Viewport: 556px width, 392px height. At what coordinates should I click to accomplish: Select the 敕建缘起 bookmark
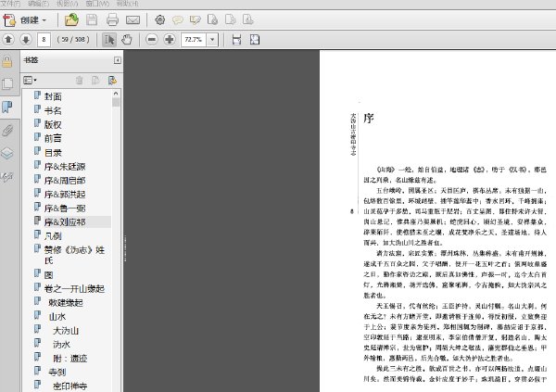pos(66,303)
